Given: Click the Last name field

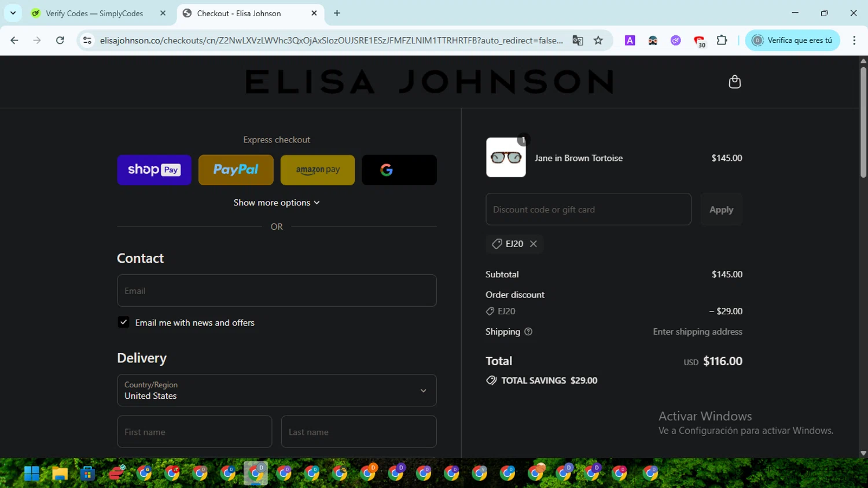Looking at the screenshot, I should click(359, 432).
